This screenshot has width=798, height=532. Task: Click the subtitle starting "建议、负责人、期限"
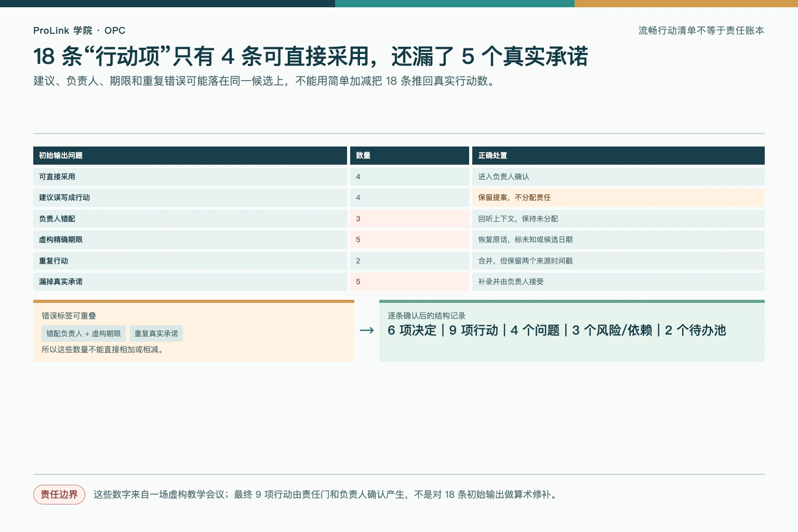[x=264, y=81]
